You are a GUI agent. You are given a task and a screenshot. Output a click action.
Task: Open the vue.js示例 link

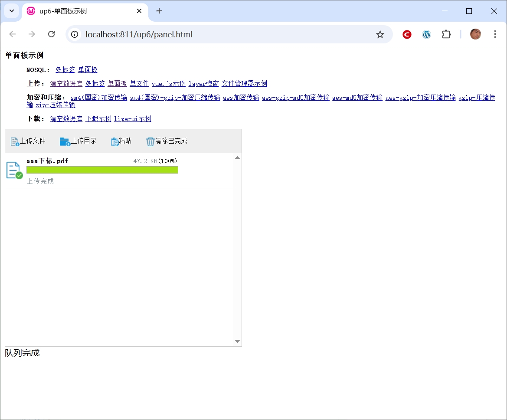(x=169, y=84)
